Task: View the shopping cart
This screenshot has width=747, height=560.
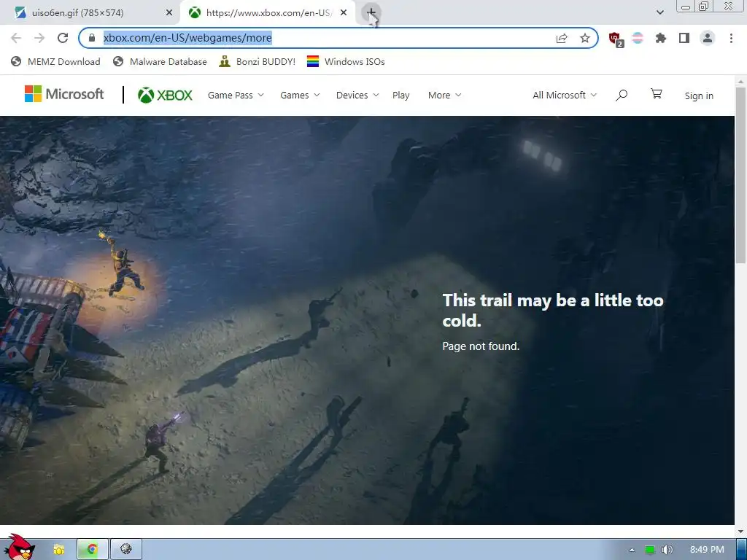Action: point(657,94)
